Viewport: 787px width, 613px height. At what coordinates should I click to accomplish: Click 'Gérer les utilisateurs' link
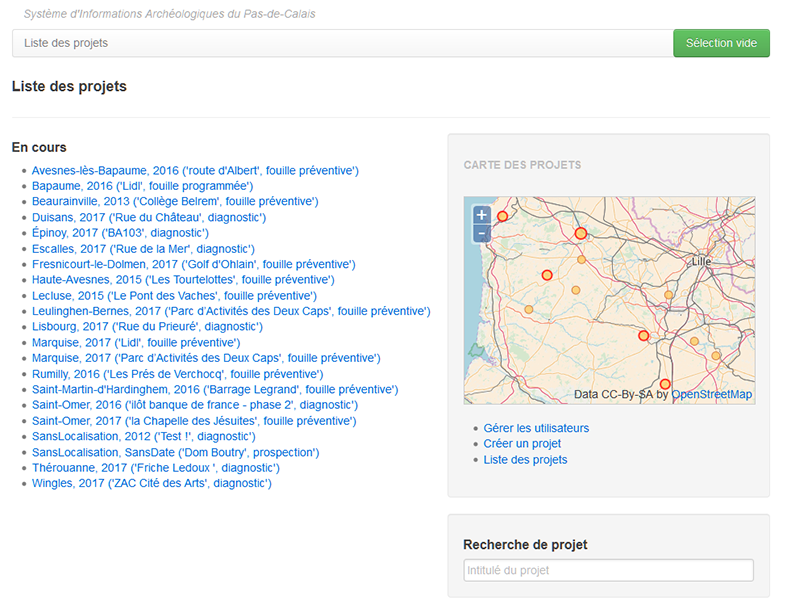tap(536, 428)
